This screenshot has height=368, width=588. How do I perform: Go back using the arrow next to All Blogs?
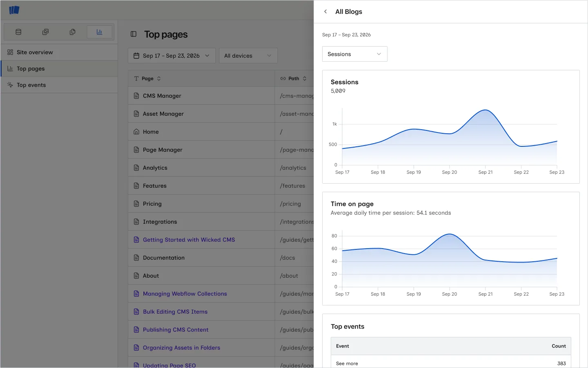click(x=325, y=11)
